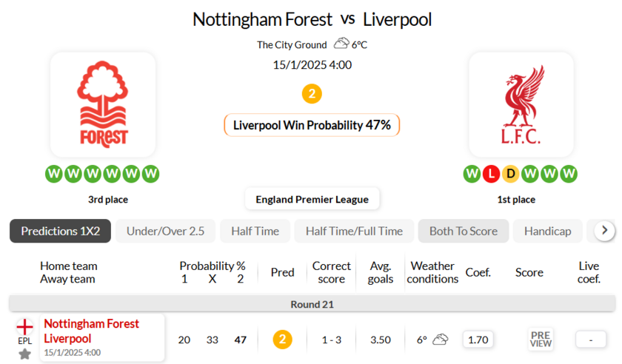Open the Half Time/Full Time tab
This screenshot has height=364, width=622.
354,231
